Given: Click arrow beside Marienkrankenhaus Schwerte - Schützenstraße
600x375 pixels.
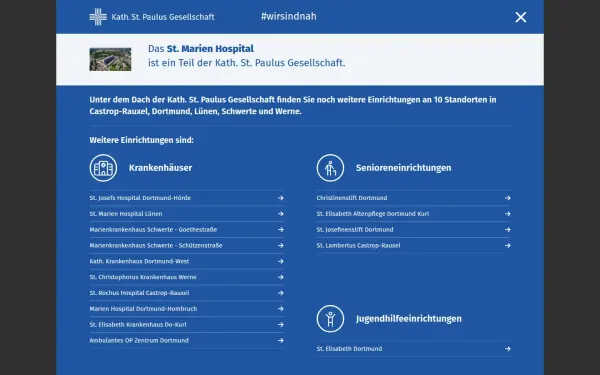Looking at the screenshot, I should tap(280, 245).
